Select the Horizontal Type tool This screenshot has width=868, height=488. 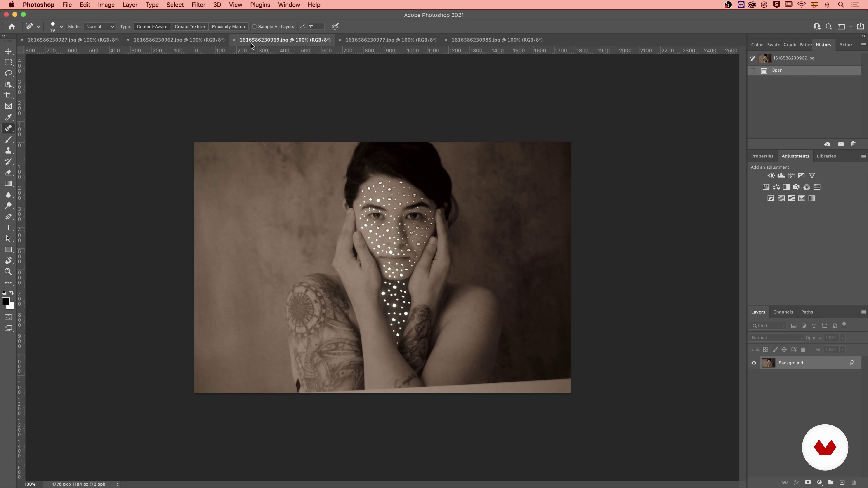(x=8, y=228)
